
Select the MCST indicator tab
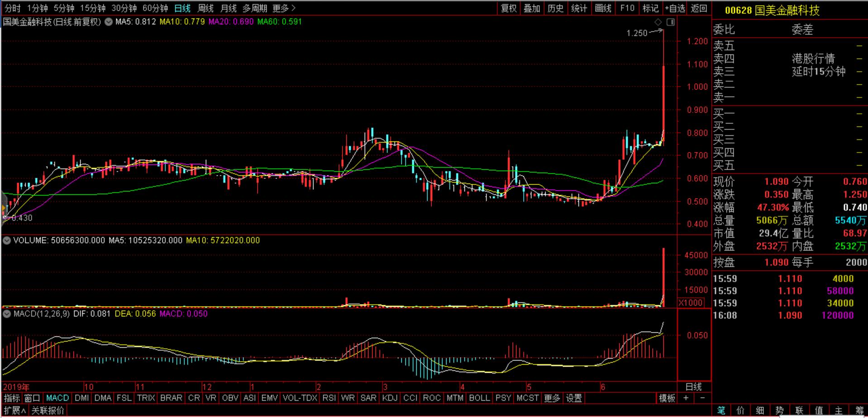[x=528, y=398]
